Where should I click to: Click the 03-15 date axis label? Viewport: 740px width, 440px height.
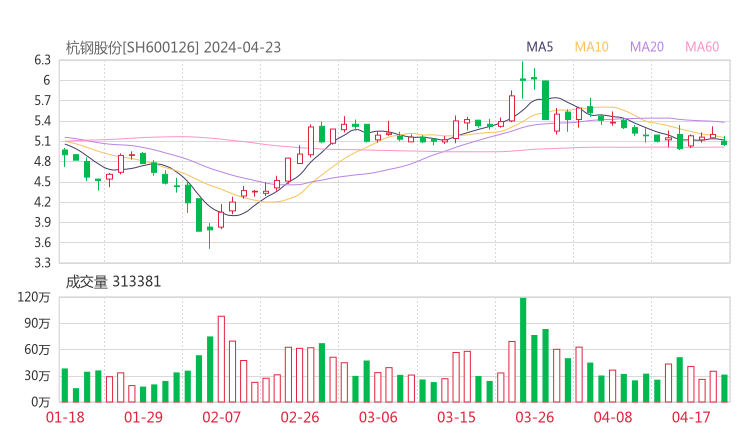point(456,417)
